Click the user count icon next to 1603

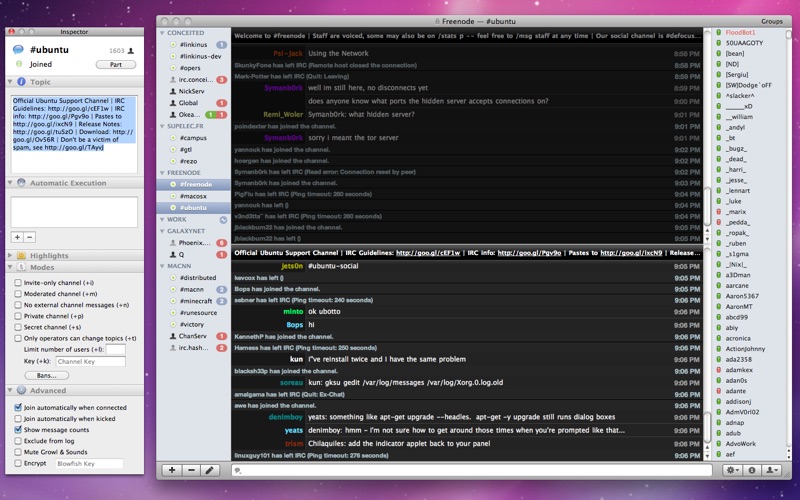pyautogui.click(x=131, y=51)
